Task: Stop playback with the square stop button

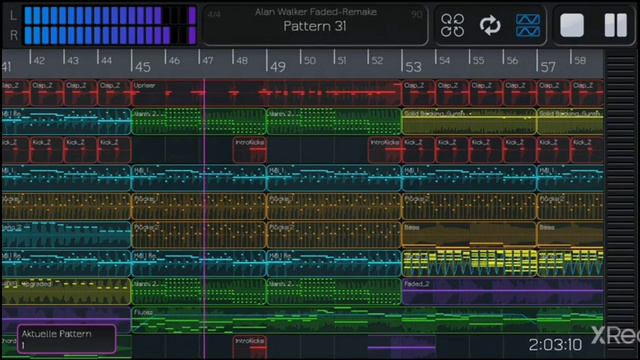Action: click(x=572, y=25)
